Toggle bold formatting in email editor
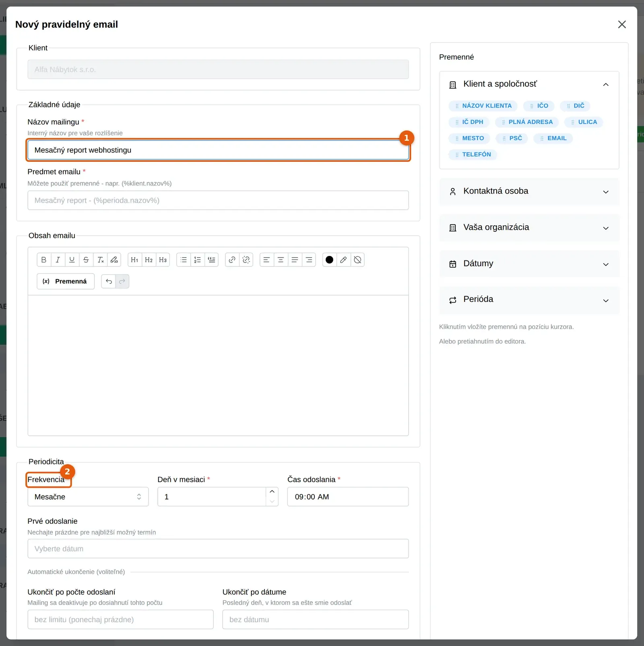Viewport: 644px width, 646px height. point(44,260)
